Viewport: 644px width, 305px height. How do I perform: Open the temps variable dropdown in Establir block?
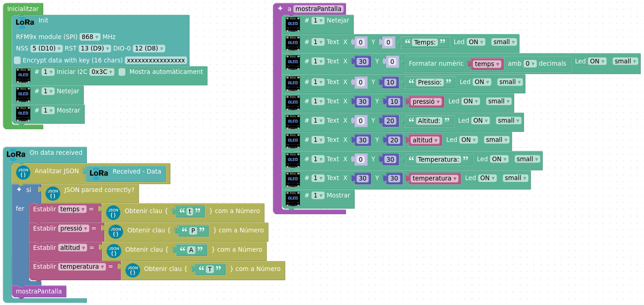tap(73, 209)
